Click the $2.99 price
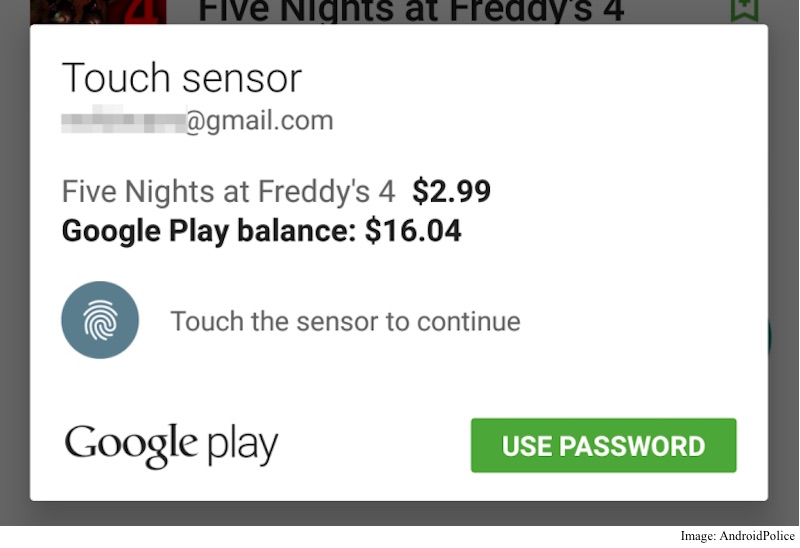The width and height of the screenshot is (800, 548). [451, 190]
